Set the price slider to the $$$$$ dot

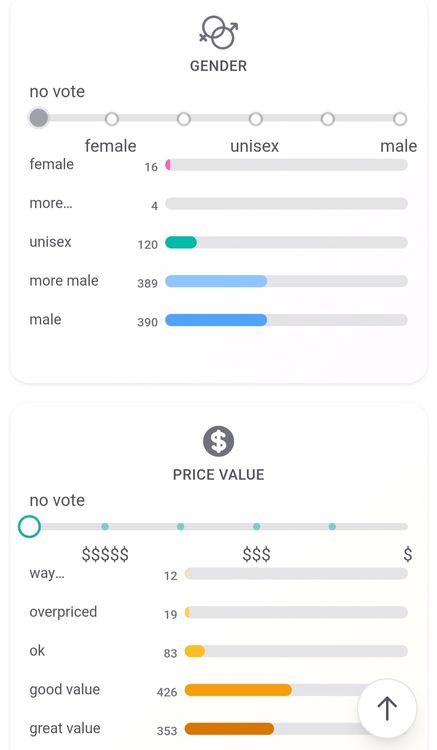105,527
